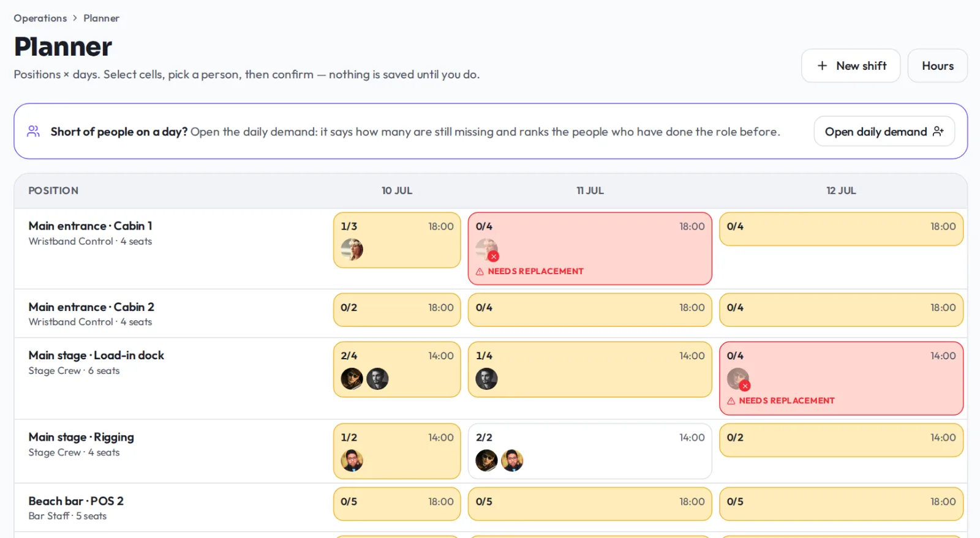Click add-person icon in Open daily demand
Viewport: 980px width, 538px height.
[938, 131]
